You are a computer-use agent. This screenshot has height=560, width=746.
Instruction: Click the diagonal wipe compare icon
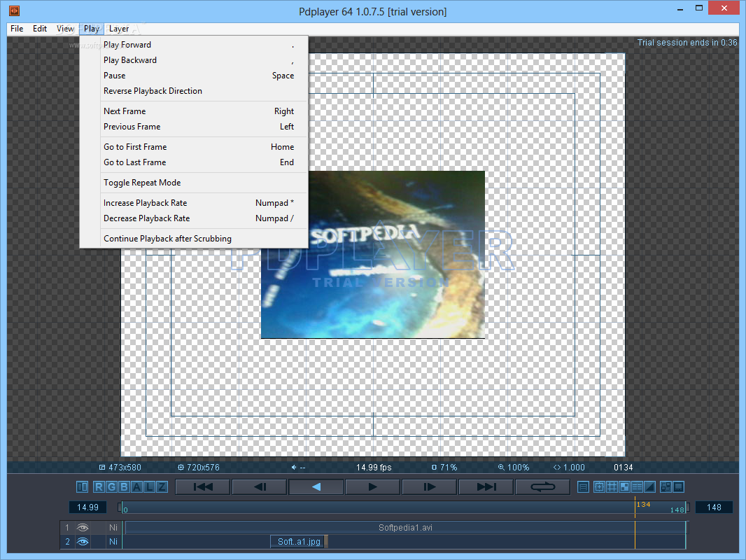[x=649, y=486]
